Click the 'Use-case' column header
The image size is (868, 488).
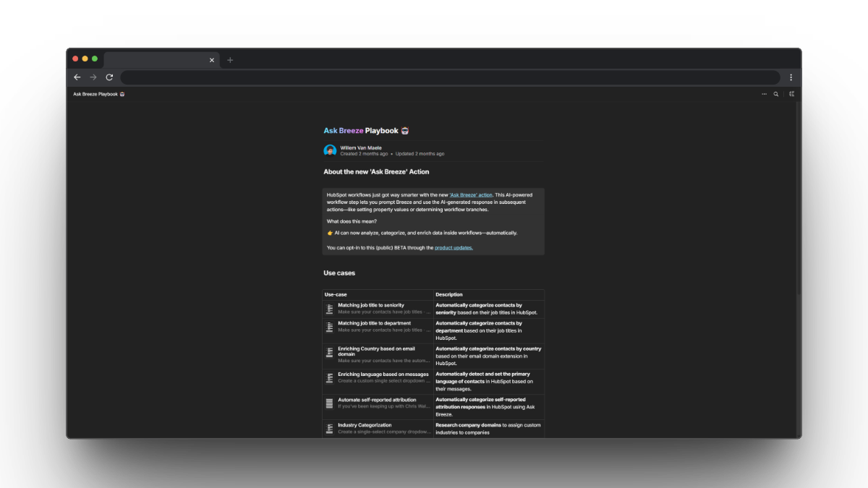336,294
